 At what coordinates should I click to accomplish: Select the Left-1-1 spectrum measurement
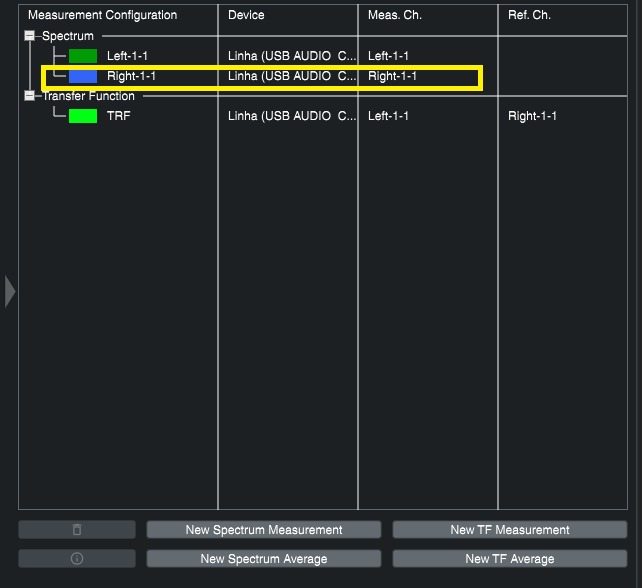pos(127,56)
